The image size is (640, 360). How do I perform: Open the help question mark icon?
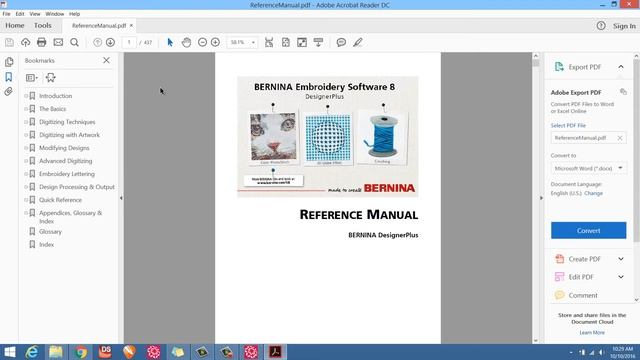601,26
